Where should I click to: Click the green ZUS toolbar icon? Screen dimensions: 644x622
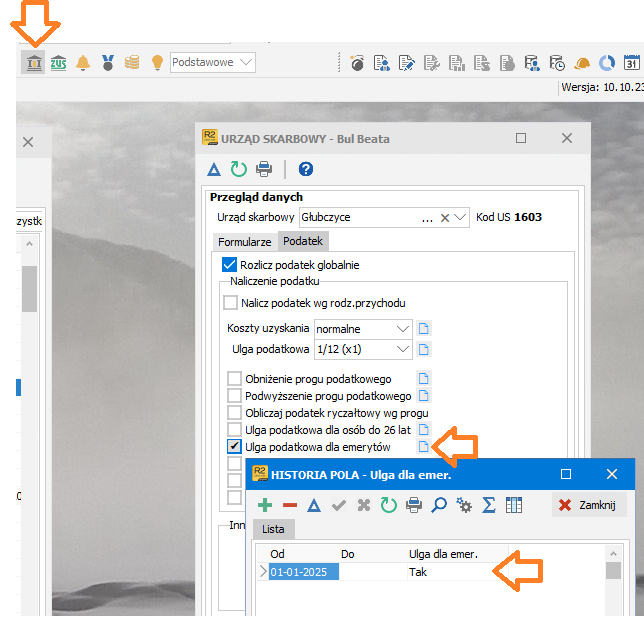59,63
